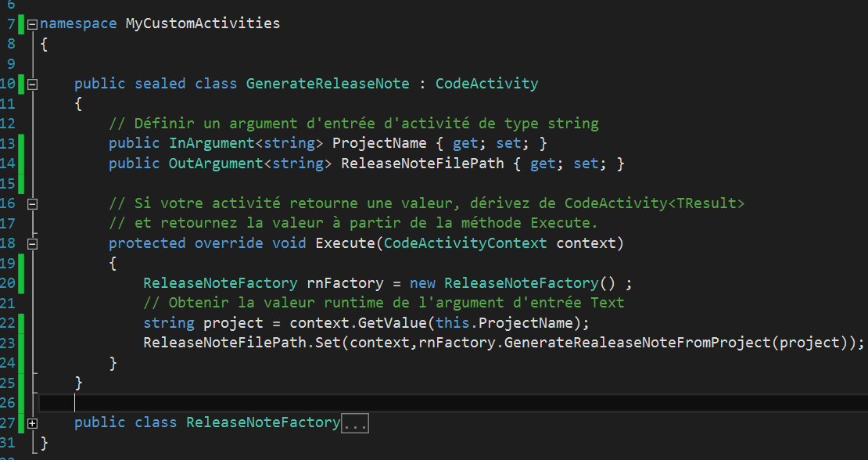This screenshot has height=460, width=868.
Task: Select the ProjectName property identifier
Action: click(379, 143)
